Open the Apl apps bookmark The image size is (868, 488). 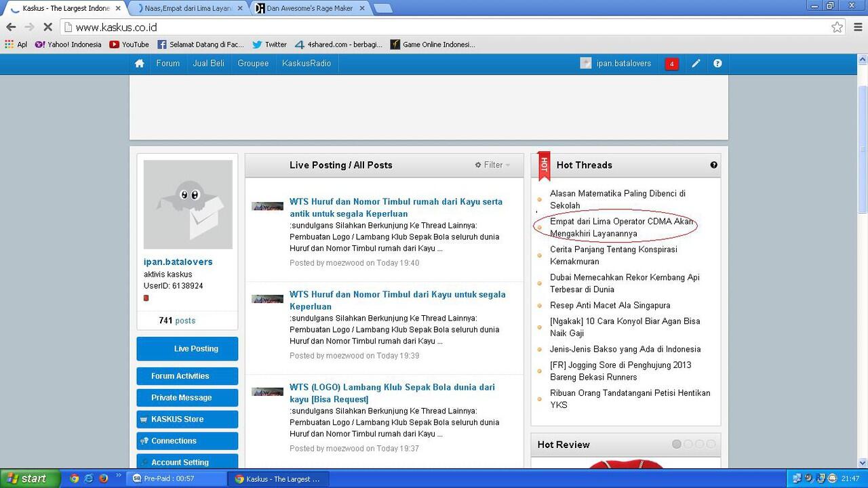click(16, 45)
